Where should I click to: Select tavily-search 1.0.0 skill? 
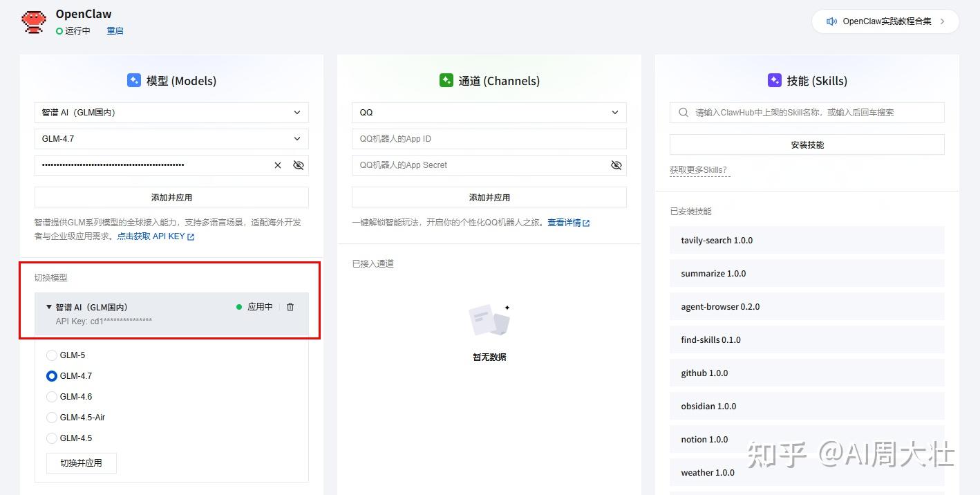pyautogui.click(x=807, y=241)
